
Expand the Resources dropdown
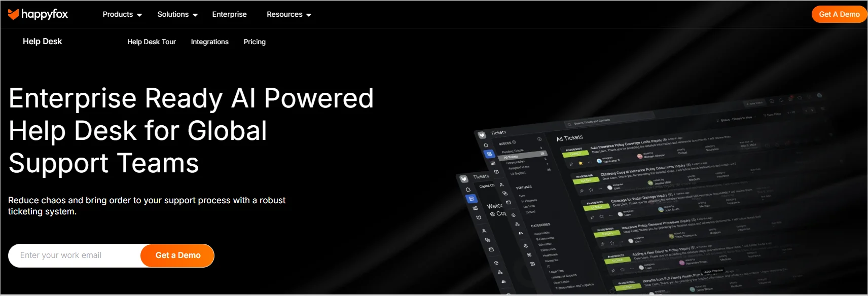(289, 14)
